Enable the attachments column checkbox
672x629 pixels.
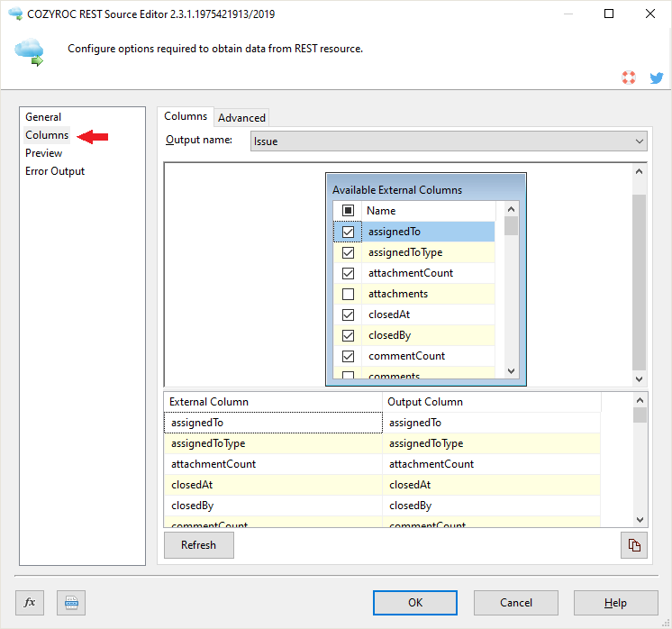point(348,294)
